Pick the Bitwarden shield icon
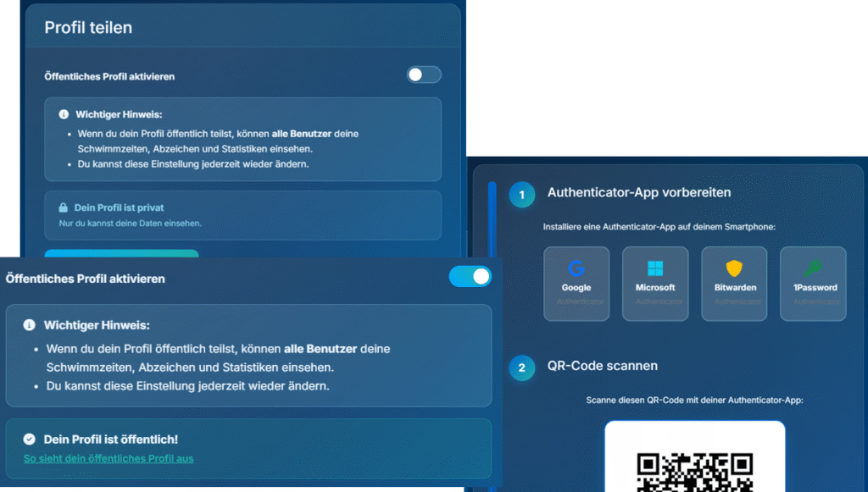 [734, 268]
